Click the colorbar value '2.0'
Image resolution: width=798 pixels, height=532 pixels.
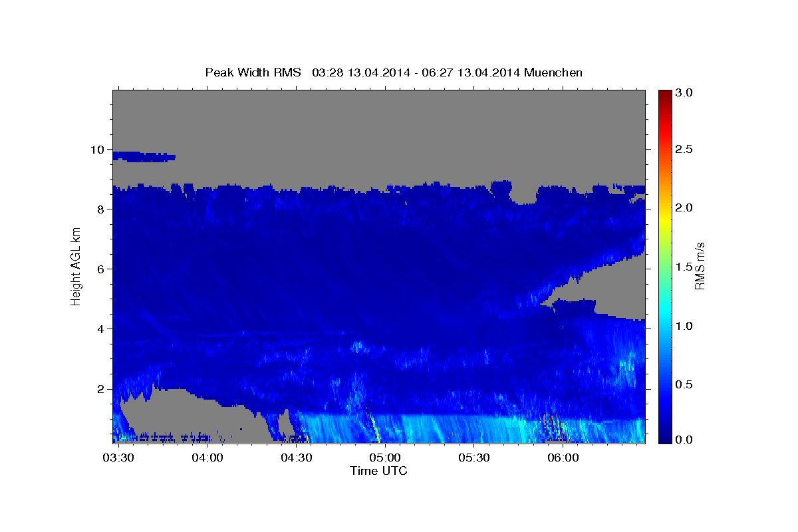pos(684,208)
